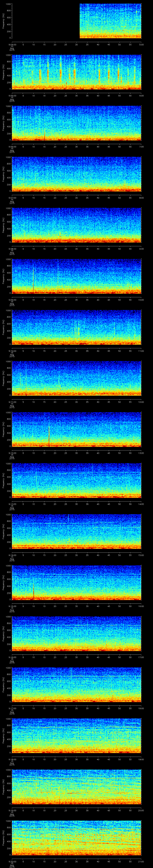Click the '8:00' end time label
This screenshot has width=153, height=868.
click(x=141, y=198)
